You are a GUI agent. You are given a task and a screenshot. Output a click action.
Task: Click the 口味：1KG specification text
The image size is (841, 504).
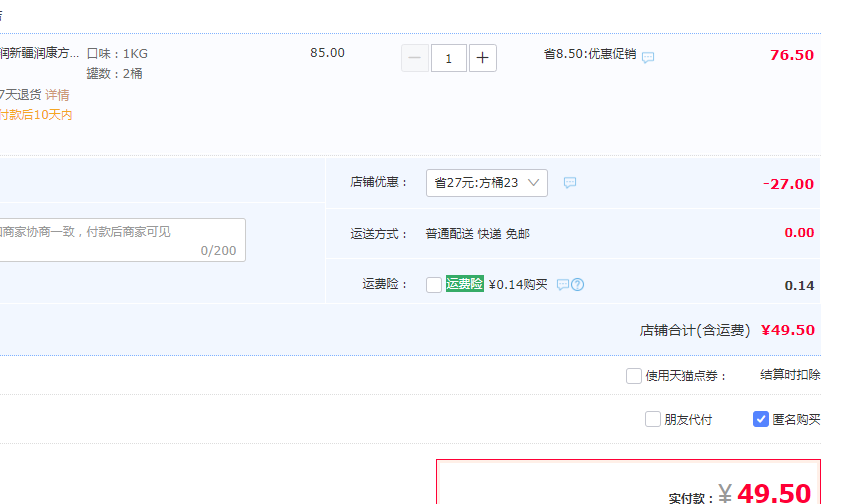(117, 54)
